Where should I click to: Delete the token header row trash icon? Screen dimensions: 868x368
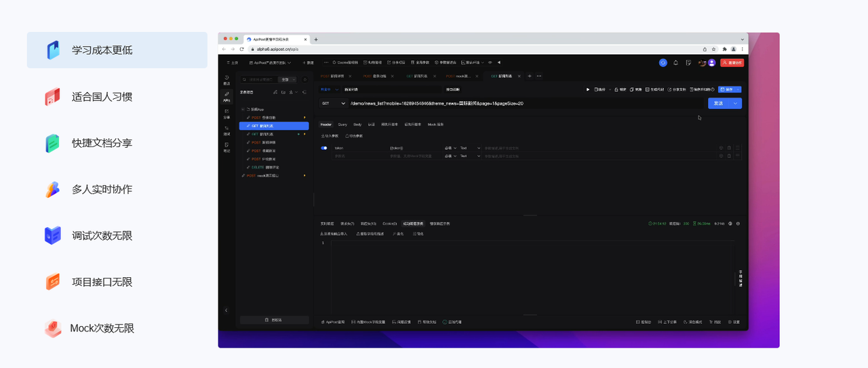click(x=729, y=148)
